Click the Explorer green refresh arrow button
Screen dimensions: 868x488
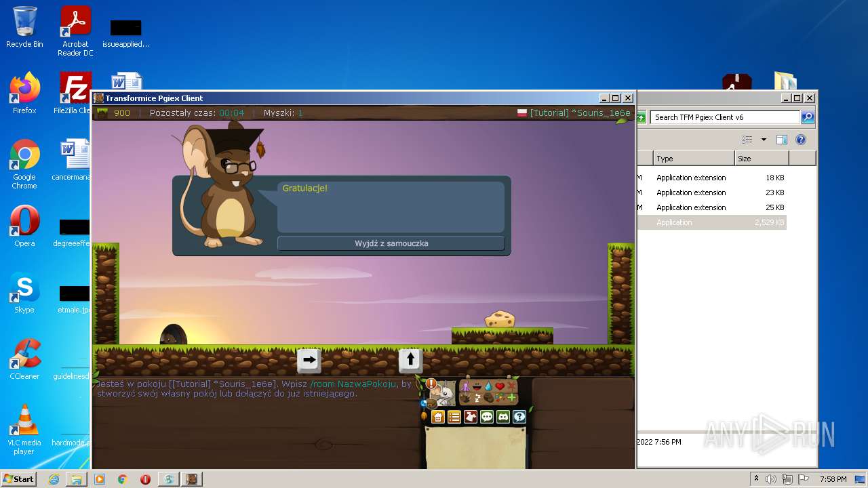tap(641, 118)
